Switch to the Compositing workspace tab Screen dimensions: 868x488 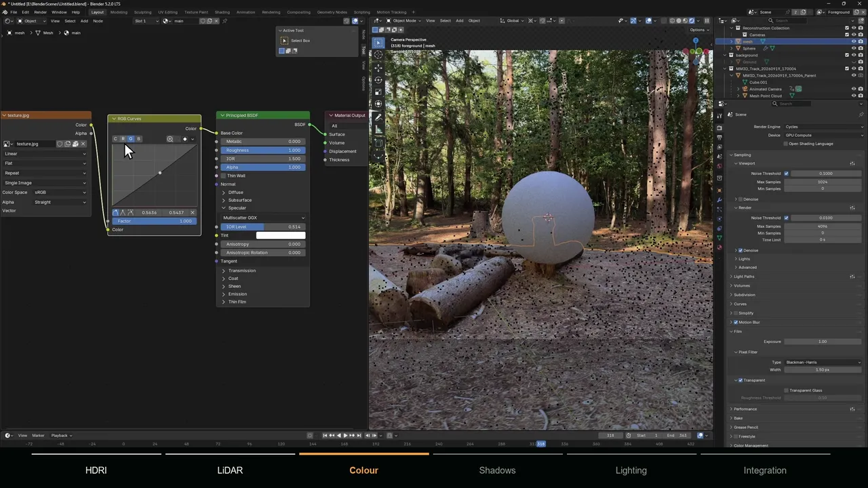coord(298,12)
